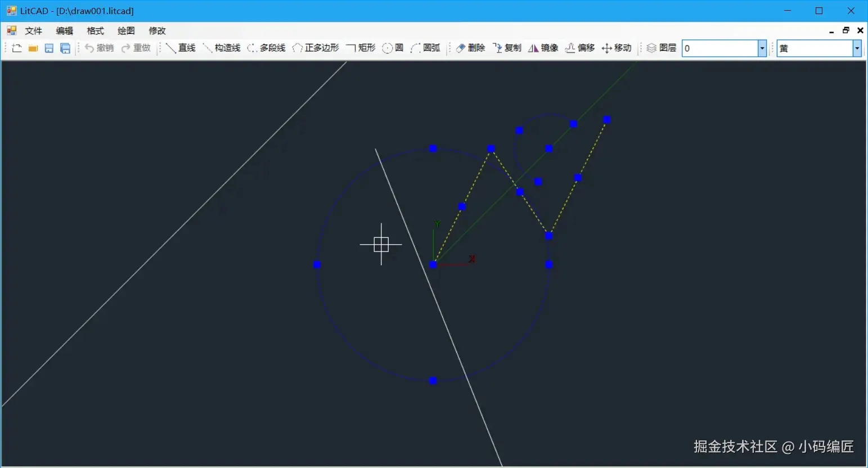
Task: Choose the 构造线 construction line tool
Action: [222, 48]
